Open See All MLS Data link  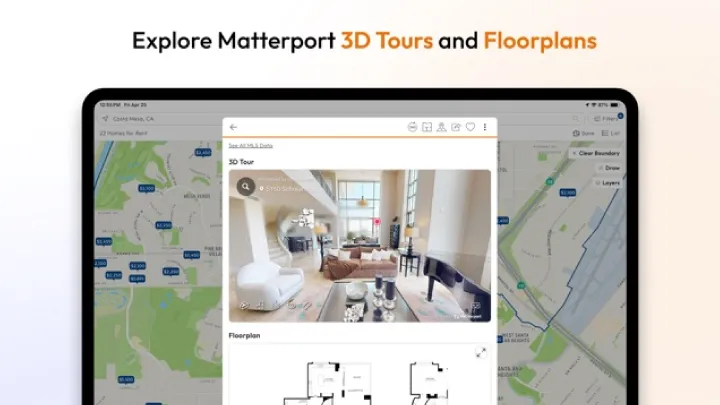pos(250,146)
